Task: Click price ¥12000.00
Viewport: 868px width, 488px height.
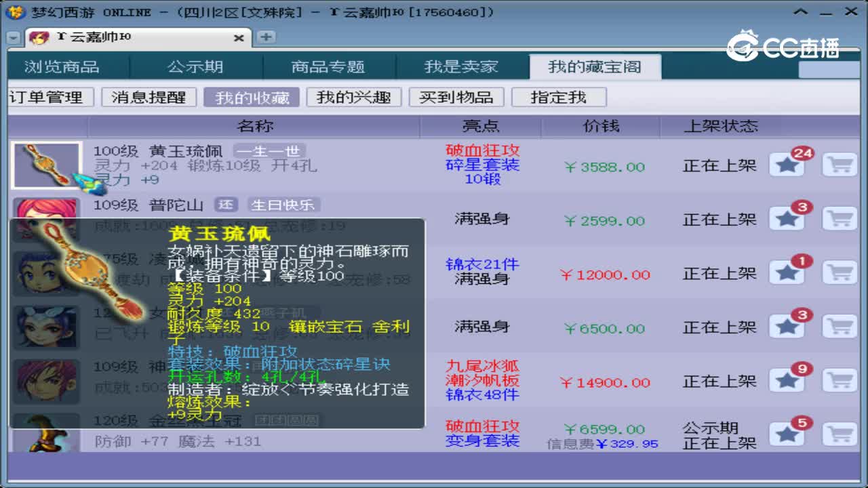Action: click(606, 274)
